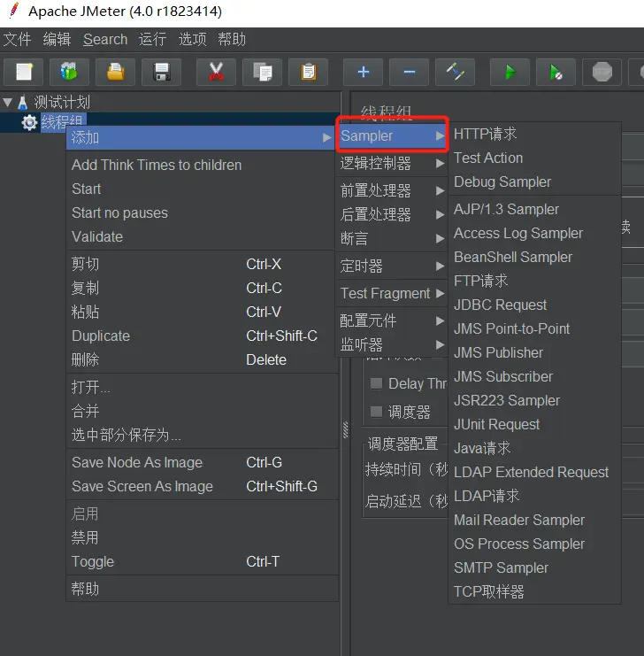Choose SMTP Sampler
The height and width of the screenshot is (656, 644).
click(534, 567)
